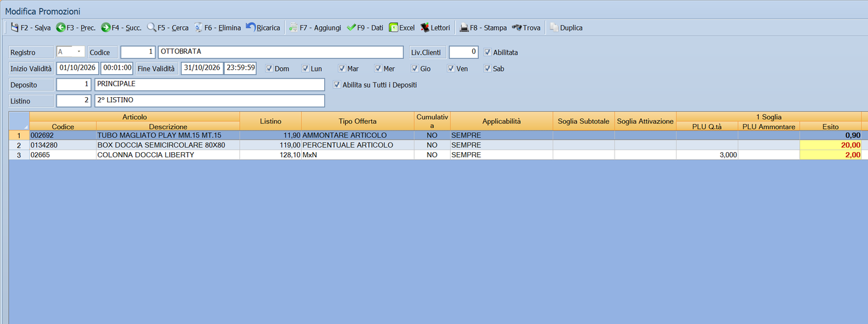Screen dimensions: 868x324
Task: Open the Lettori toolbar item
Action: pos(435,27)
